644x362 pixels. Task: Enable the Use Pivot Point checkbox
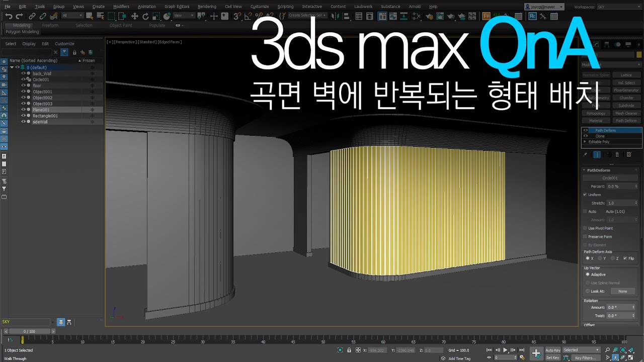(585, 228)
